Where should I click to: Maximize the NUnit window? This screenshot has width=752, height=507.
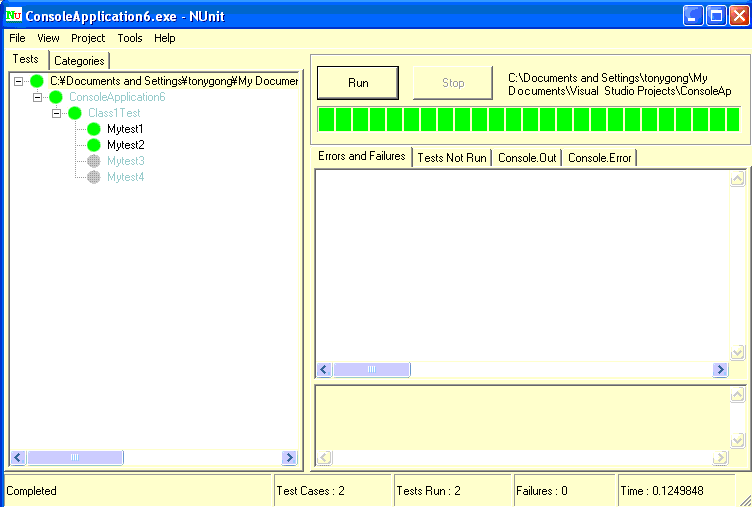click(x=716, y=16)
